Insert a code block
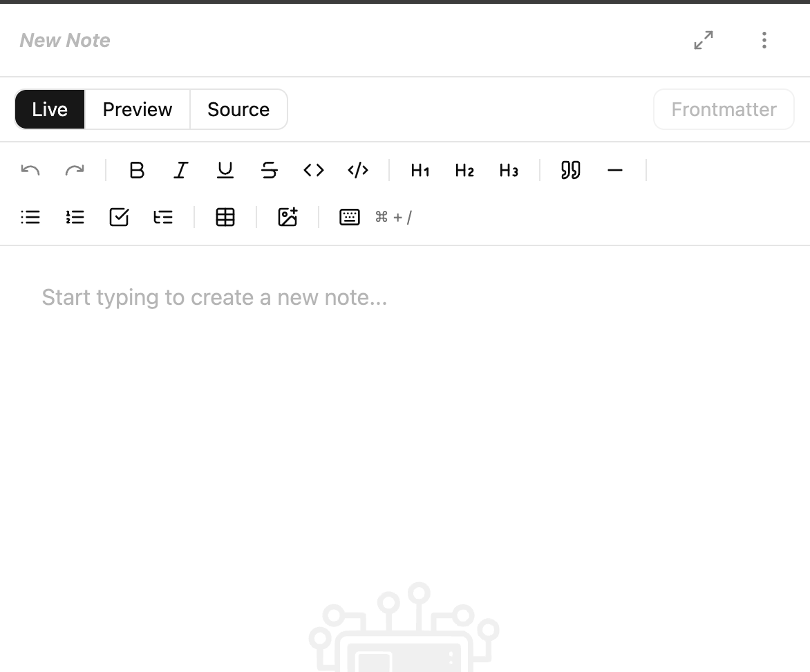810x672 pixels. [x=358, y=170]
